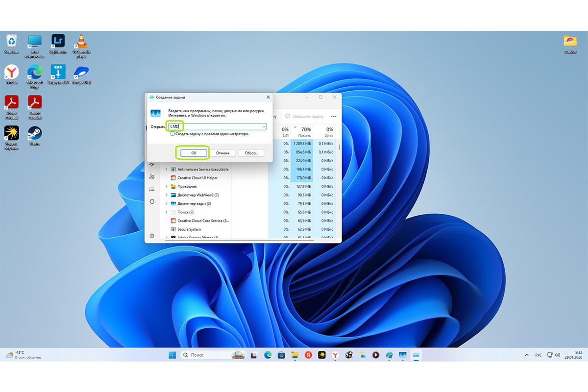The width and height of the screenshot is (588, 392).
Task: Open the Services puzzle icon in Task Manager sidebar
Action: [152, 201]
